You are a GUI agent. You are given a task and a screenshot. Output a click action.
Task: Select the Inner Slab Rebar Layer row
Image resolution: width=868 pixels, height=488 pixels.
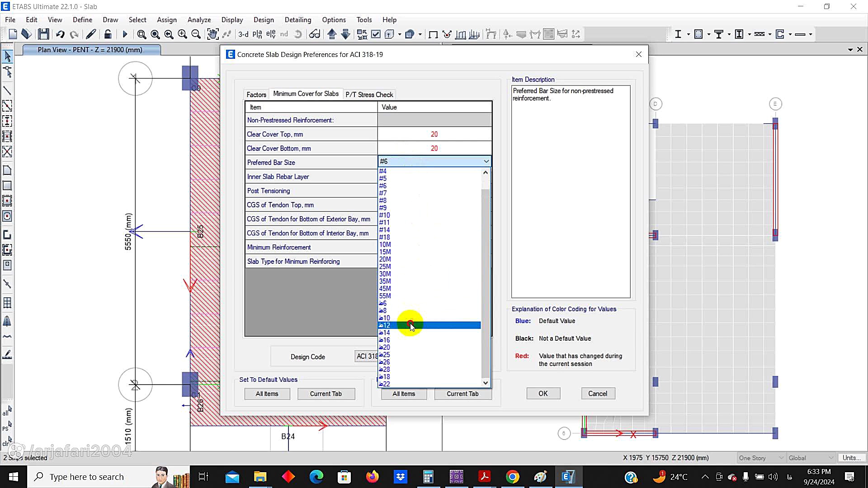click(311, 177)
